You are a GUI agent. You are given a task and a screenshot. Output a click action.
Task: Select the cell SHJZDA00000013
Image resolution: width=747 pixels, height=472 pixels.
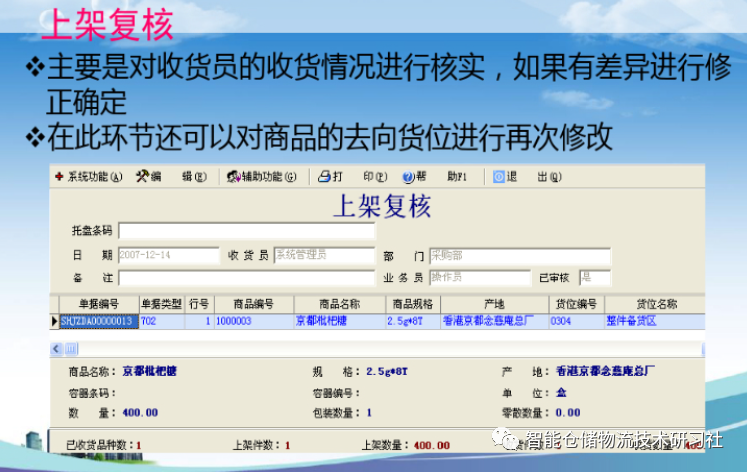[99, 321]
